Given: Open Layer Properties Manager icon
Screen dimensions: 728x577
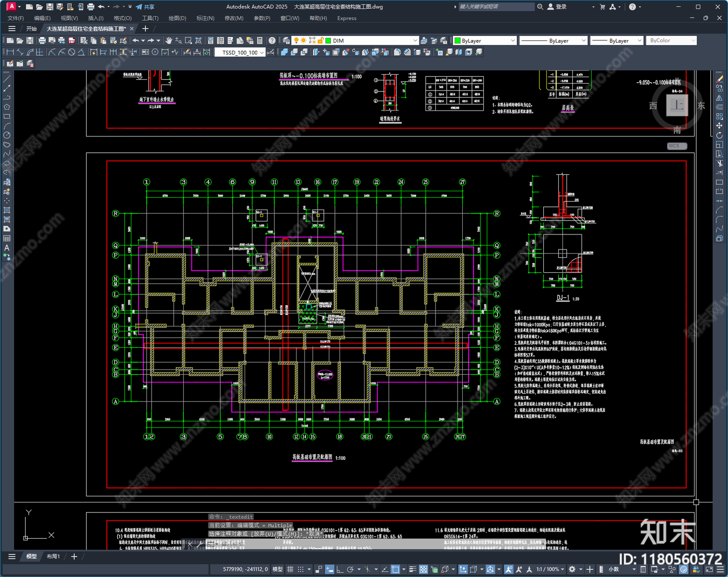Looking at the screenshot, I should point(286,40).
